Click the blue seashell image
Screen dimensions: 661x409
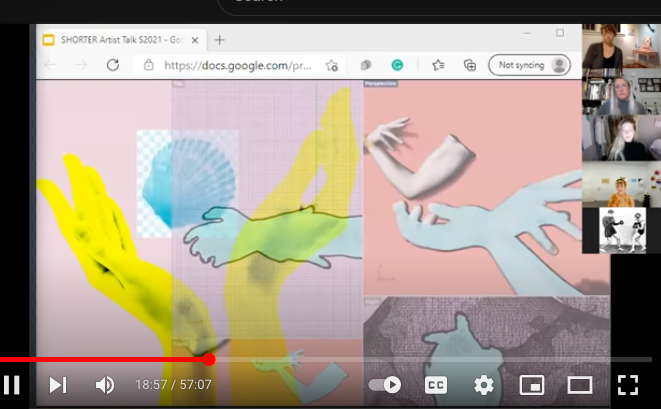pos(189,182)
